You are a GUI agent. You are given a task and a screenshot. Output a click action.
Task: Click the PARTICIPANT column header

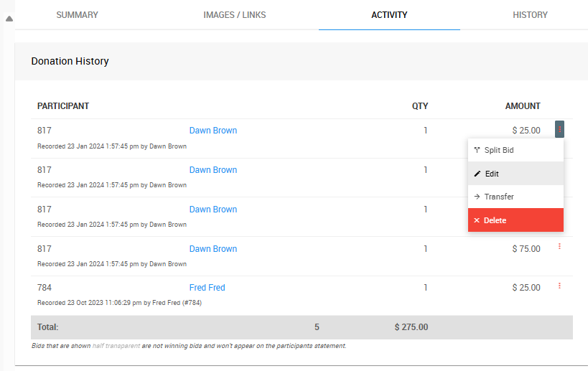(63, 106)
